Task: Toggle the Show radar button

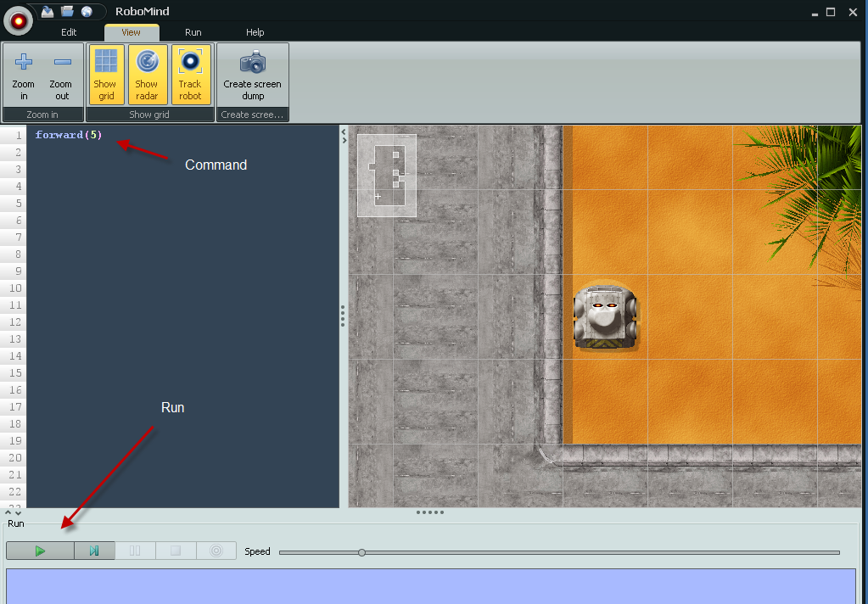Action: pyautogui.click(x=148, y=75)
